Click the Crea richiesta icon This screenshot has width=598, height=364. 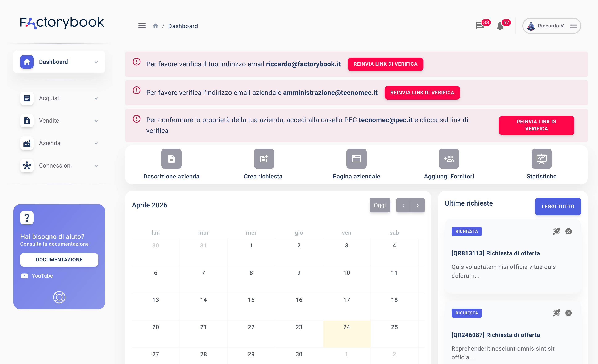(264, 159)
